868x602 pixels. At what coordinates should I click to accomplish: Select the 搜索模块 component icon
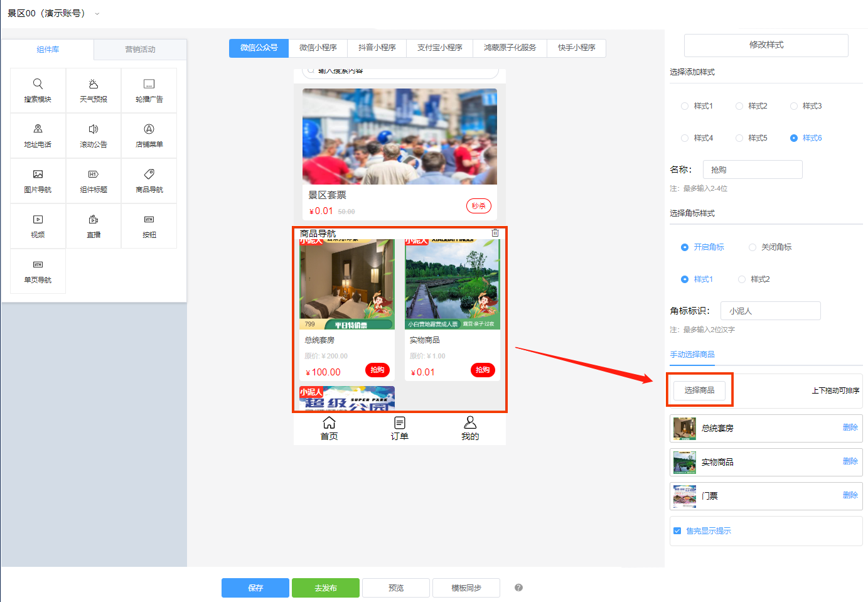click(x=38, y=90)
